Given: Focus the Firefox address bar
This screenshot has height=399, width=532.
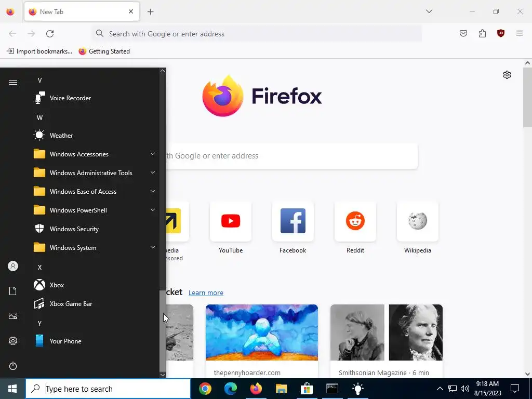Looking at the screenshot, I should pyautogui.click(x=257, y=34).
